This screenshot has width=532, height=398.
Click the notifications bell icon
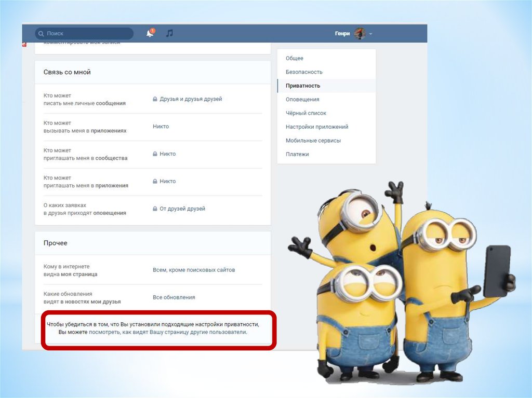(150, 34)
